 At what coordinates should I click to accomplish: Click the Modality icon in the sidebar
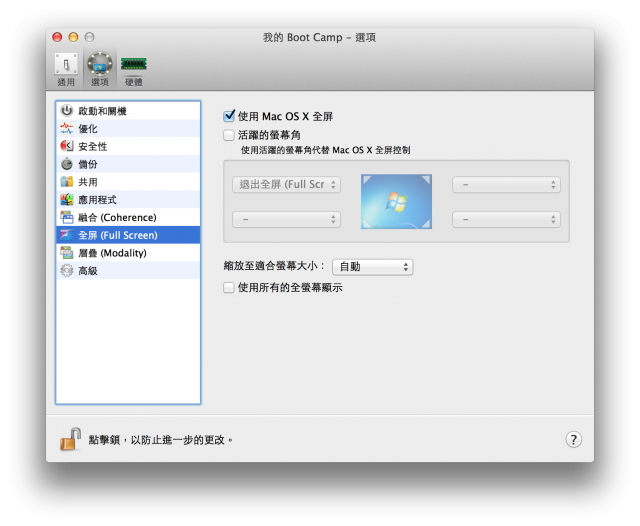tap(67, 253)
